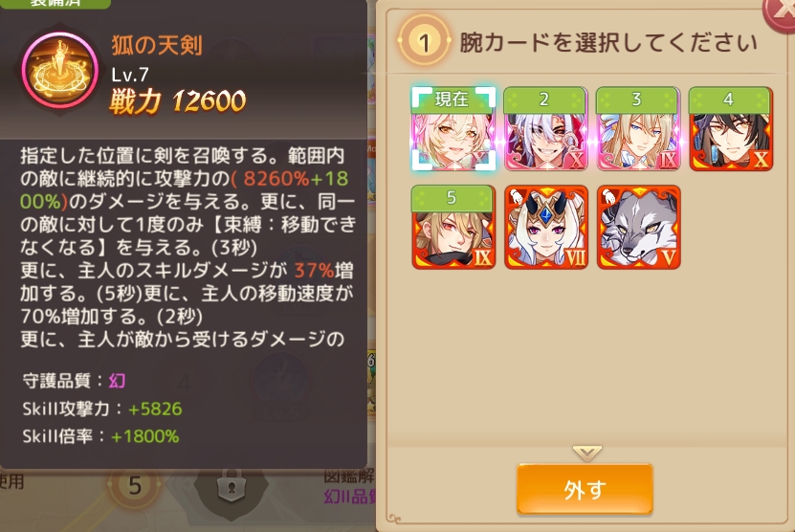Tap the numbered 1 badge beside the title
The height and width of the screenshot is (532, 795).
point(424,41)
